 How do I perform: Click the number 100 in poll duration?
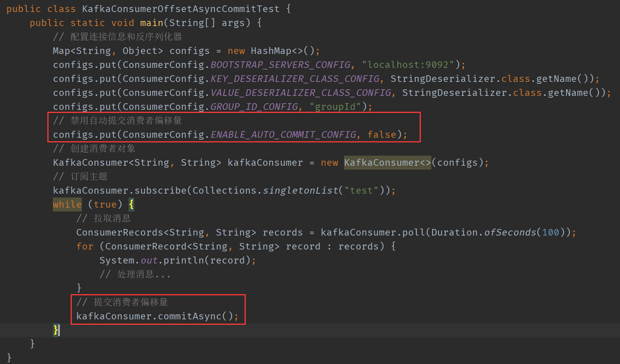click(551, 232)
